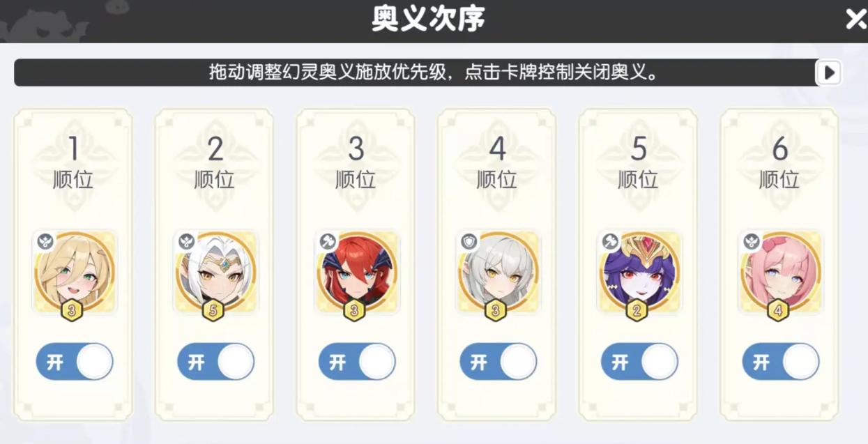Click the level 4 badge on slot 6
The width and height of the screenshot is (868, 444).
[x=778, y=310]
